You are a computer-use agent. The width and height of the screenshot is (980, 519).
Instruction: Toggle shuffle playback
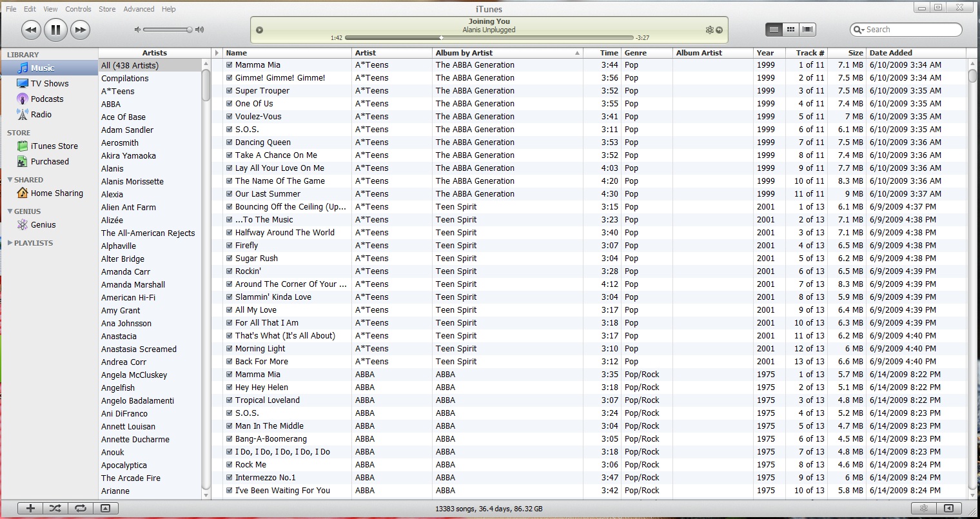55,508
